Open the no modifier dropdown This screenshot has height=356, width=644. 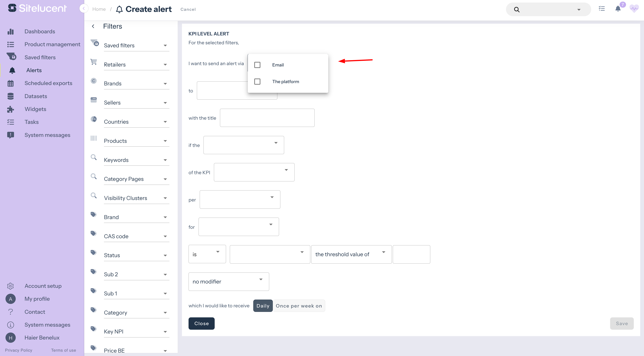click(x=228, y=282)
